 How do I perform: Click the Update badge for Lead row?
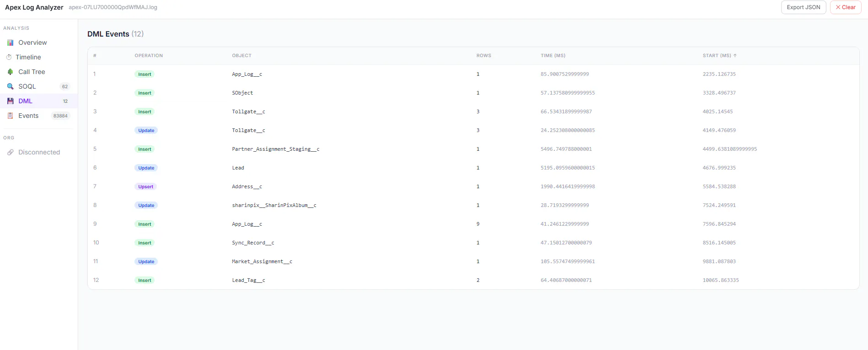(146, 168)
